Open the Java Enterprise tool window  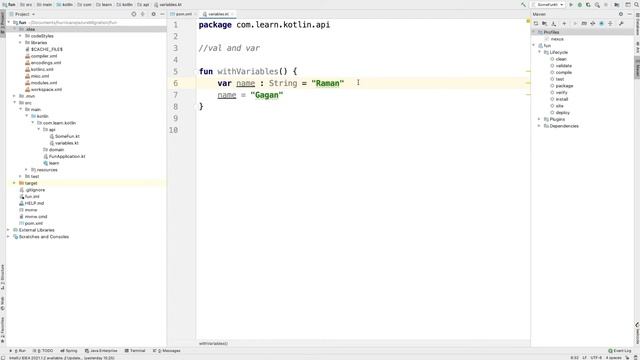(x=101, y=351)
